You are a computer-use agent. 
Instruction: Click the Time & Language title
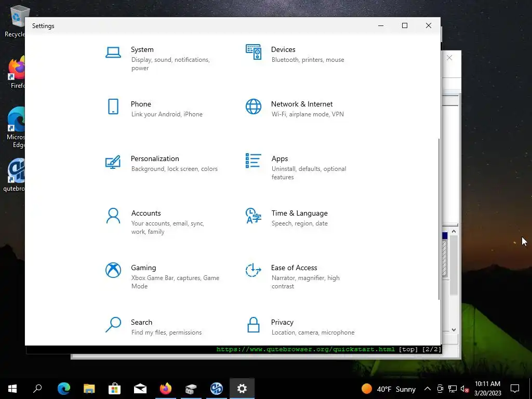click(x=299, y=214)
